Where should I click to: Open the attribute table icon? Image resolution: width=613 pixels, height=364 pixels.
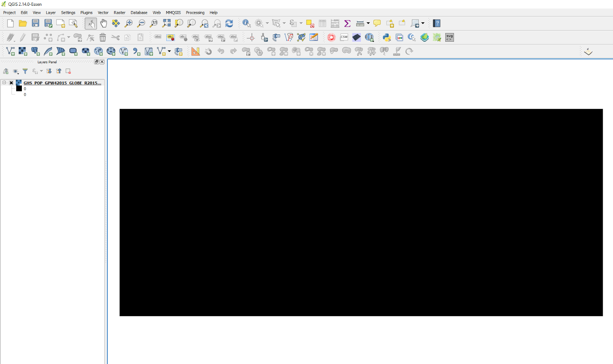(x=323, y=23)
